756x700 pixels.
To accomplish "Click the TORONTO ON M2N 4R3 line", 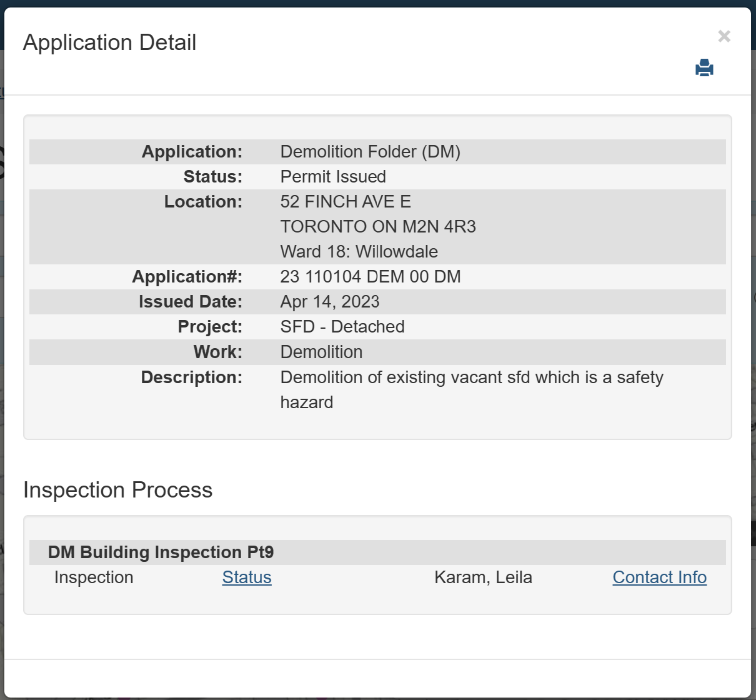I will (378, 227).
